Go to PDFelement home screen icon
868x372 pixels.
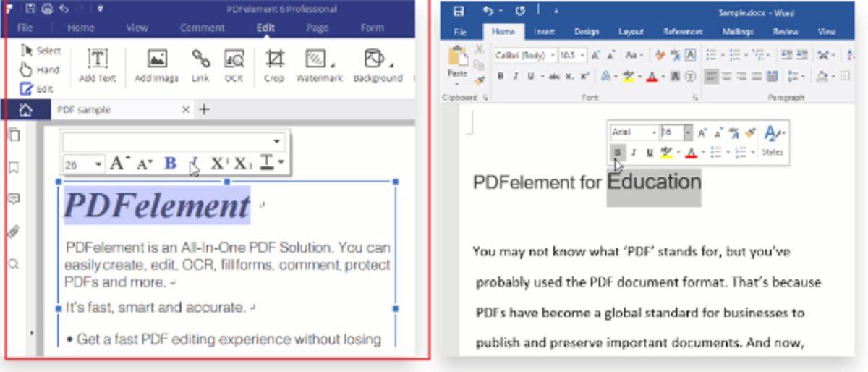(25, 110)
